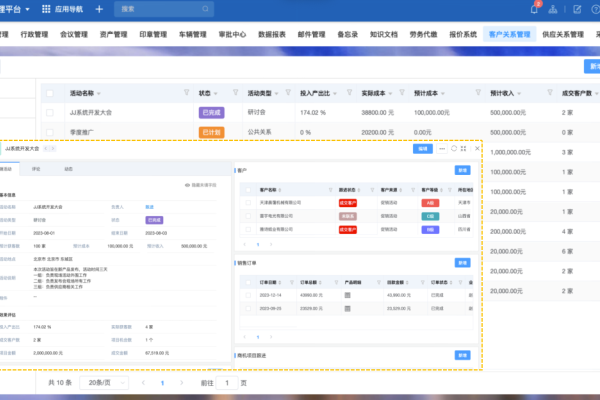Focus the top 搜索 input field
600x400 pixels.
tap(164, 9)
